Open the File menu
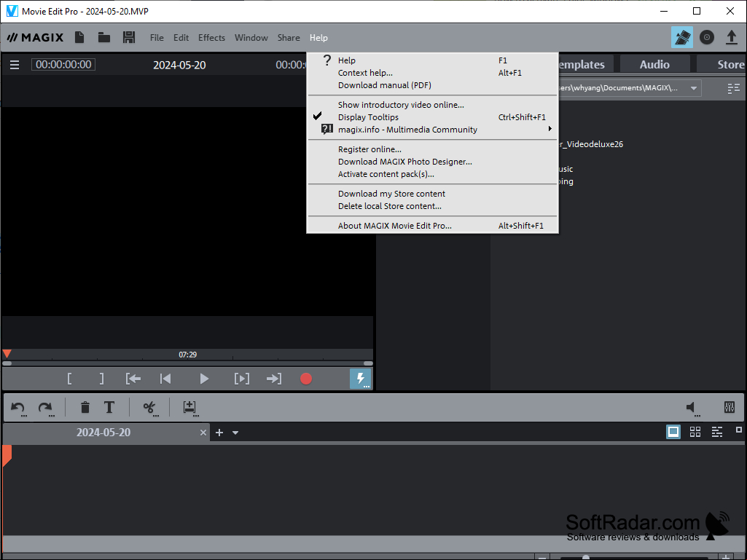This screenshot has width=747, height=560. pos(157,38)
